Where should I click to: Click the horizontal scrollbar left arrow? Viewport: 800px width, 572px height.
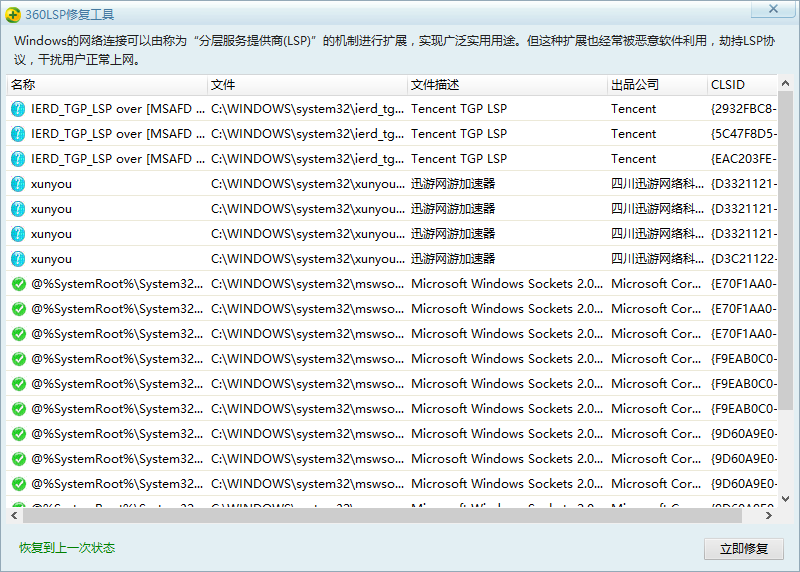point(14,515)
